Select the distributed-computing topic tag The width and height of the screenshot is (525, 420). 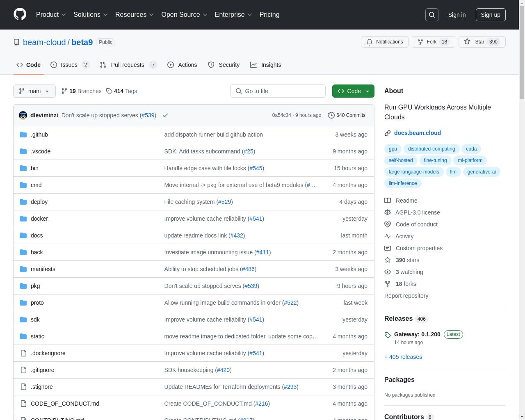[431, 149]
